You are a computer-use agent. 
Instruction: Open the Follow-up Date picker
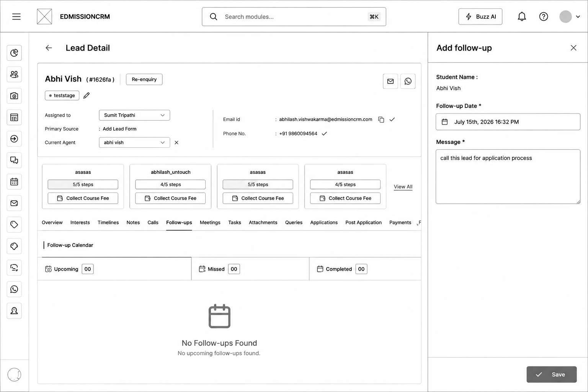[508, 122]
